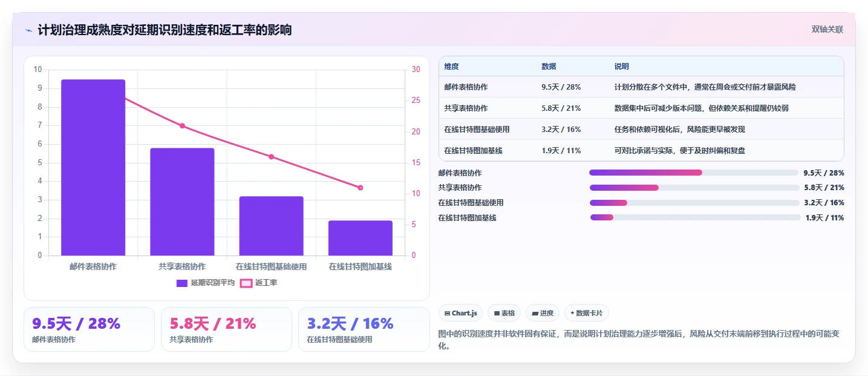Click the 在线甘特图基础使用 bar in the chart

click(x=271, y=226)
